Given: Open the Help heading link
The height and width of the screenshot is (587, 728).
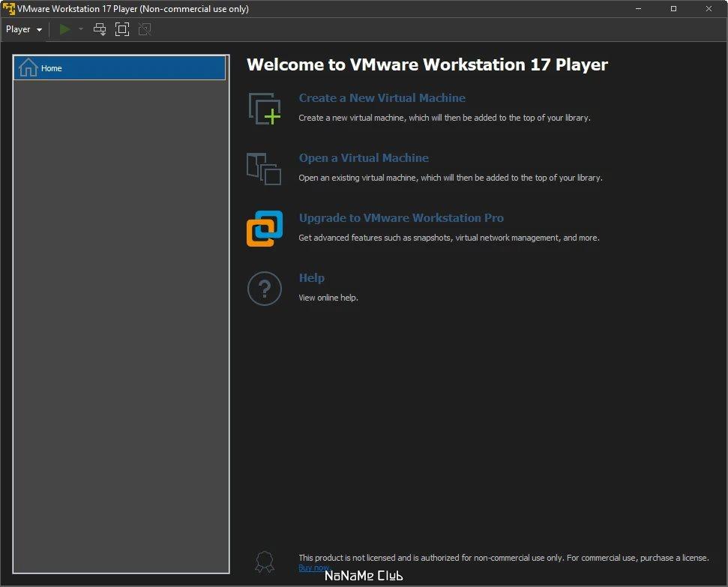Looking at the screenshot, I should [x=312, y=277].
